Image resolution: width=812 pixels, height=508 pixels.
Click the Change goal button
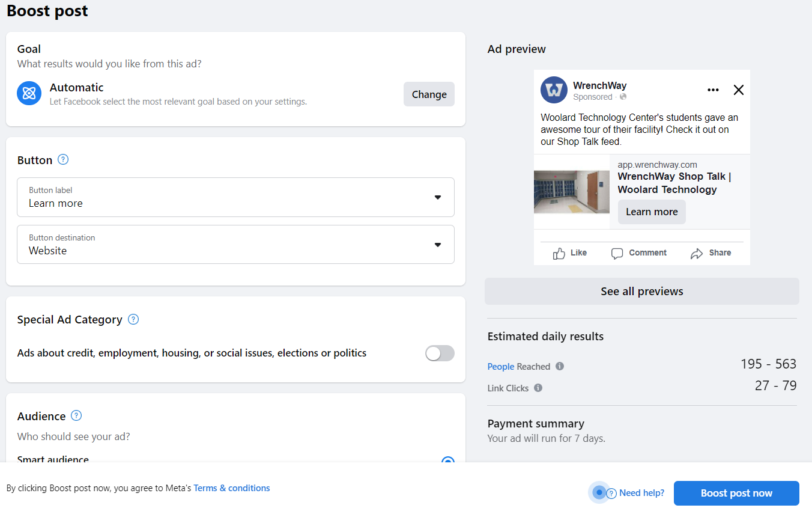coord(429,94)
